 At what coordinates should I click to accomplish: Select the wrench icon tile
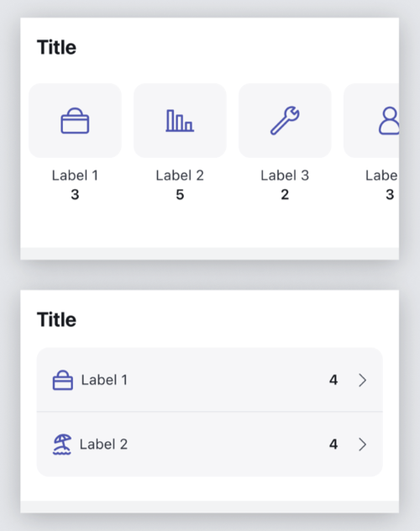pos(285,120)
